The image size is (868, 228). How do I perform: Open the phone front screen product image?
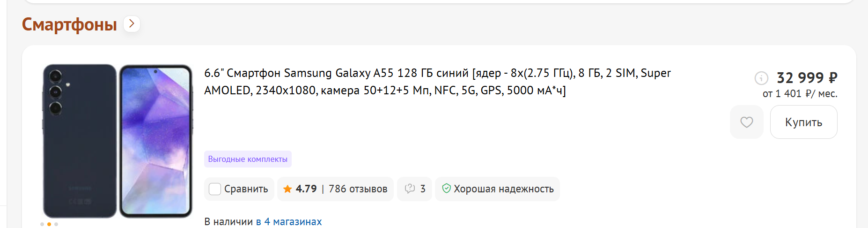(156, 141)
